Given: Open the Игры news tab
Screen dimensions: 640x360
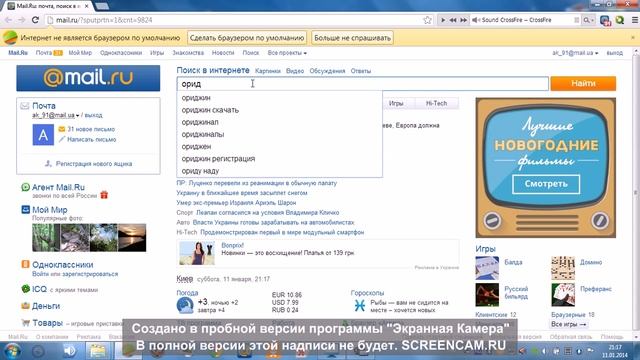Looking at the screenshot, I should (x=396, y=103).
